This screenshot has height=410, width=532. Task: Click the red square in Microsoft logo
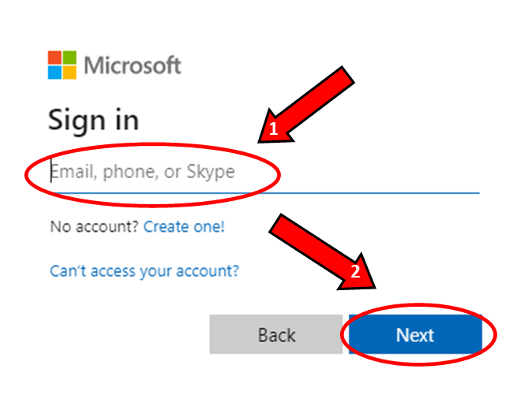(x=54, y=58)
